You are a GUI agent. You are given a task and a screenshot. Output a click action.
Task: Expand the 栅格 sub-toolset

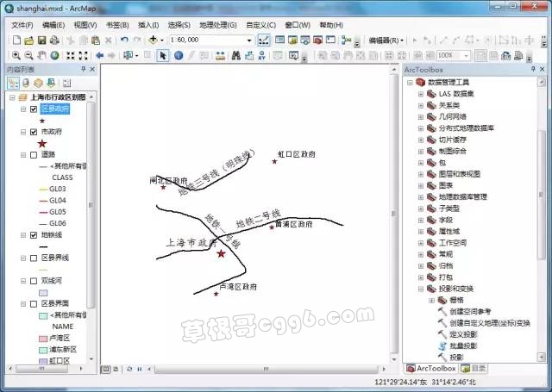(x=431, y=300)
